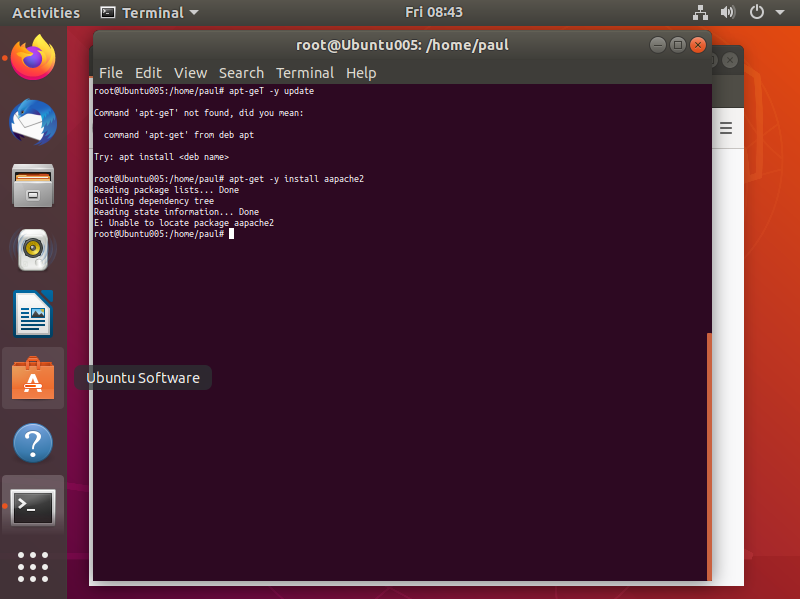
Task: Close the root@Ubuntu005 terminal window
Action: 697,45
